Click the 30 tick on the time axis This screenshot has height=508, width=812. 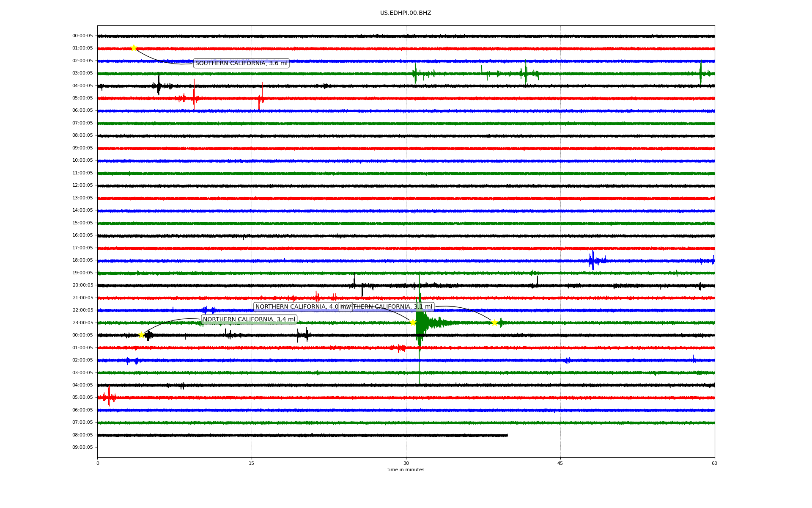406,463
